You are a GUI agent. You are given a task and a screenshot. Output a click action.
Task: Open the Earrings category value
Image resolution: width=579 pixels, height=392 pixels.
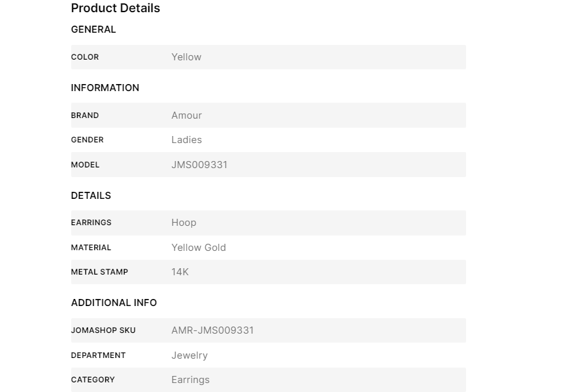point(191,380)
